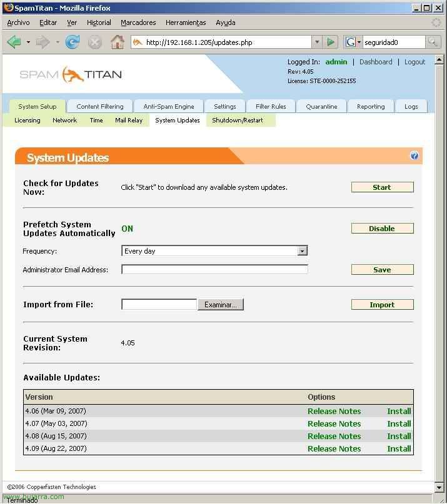Viewport: 447px width, 504px height.
Task: Click the Administrator Email Address field
Action: point(214,269)
